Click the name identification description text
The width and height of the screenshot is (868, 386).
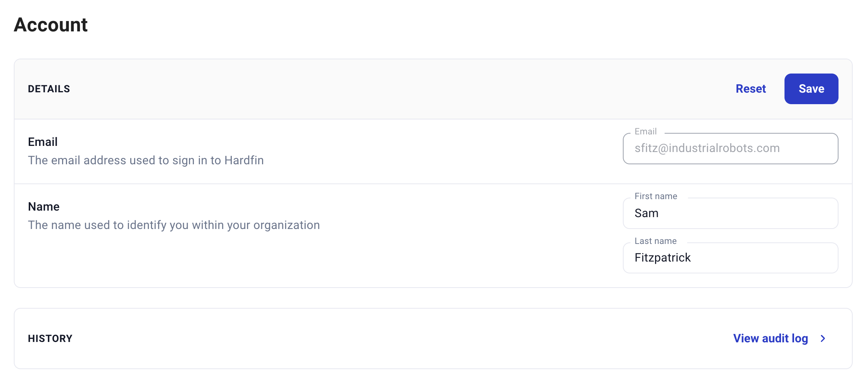click(174, 225)
